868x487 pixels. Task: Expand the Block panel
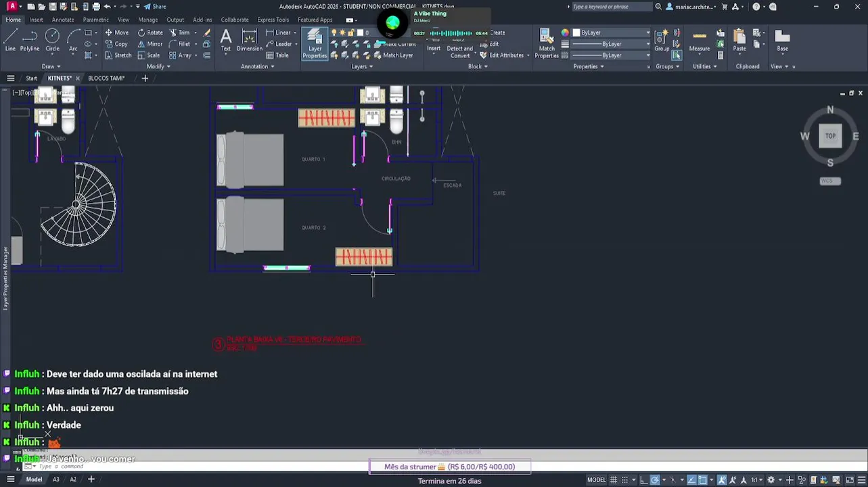click(478, 66)
